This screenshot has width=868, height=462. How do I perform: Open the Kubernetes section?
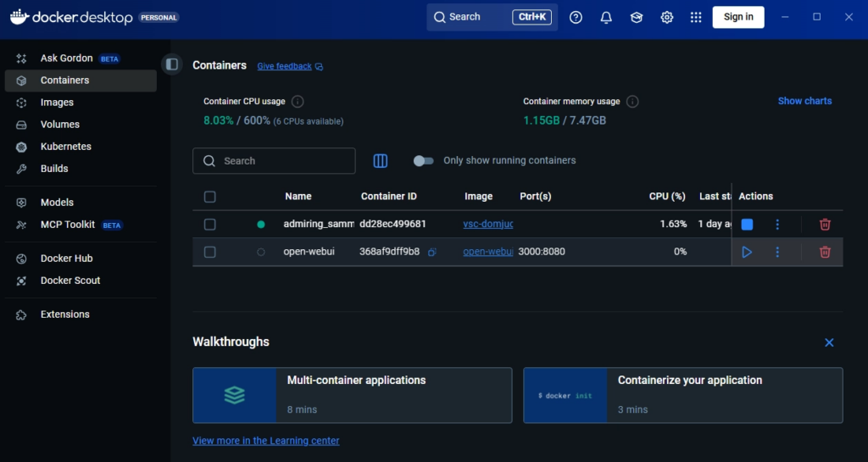pyautogui.click(x=81, y=147)
